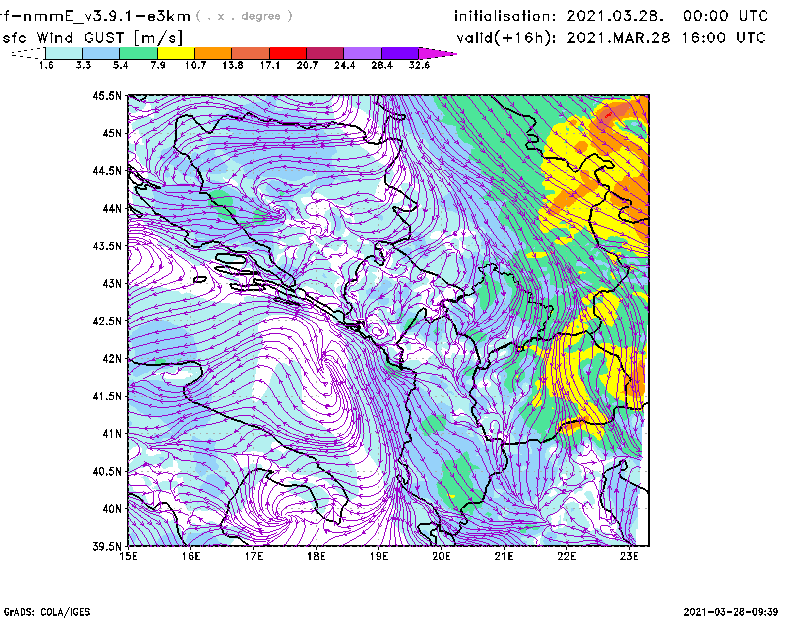This screenshot has height=618, width=800.
Task: Click the 15E longitude axis label
Action: point(128,555)
